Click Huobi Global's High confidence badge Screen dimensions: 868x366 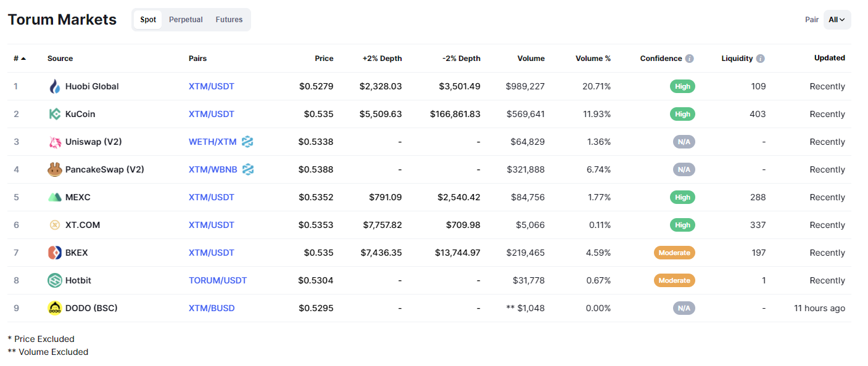[x=682, y=86]
